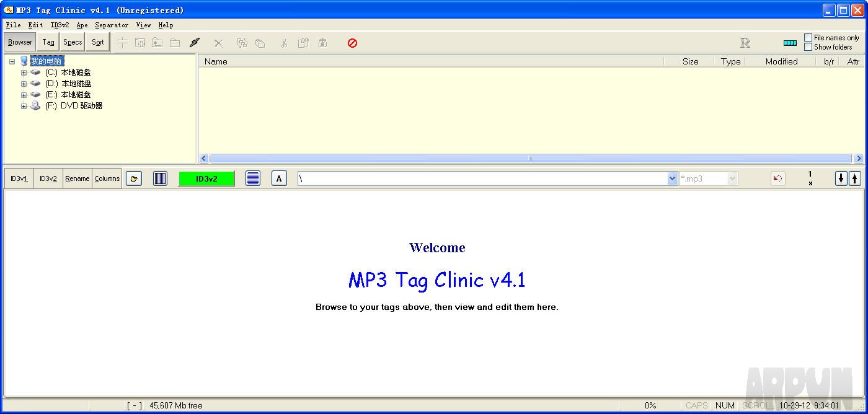Open the path combo box dropdown arrow
The height and width of the screenshot is (414, 868).
[672, 178]
